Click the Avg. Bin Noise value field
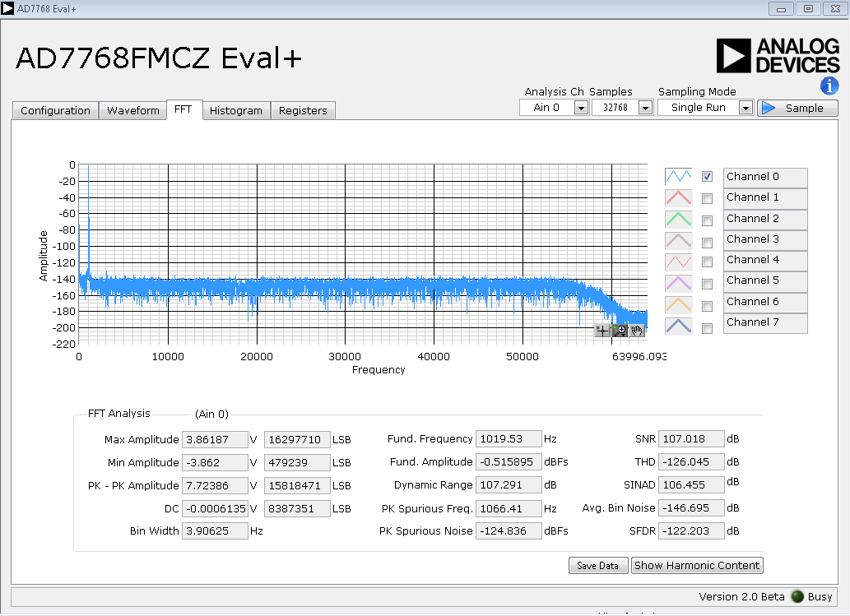Viewport: 850px width, 616px height. click(691, 508)
